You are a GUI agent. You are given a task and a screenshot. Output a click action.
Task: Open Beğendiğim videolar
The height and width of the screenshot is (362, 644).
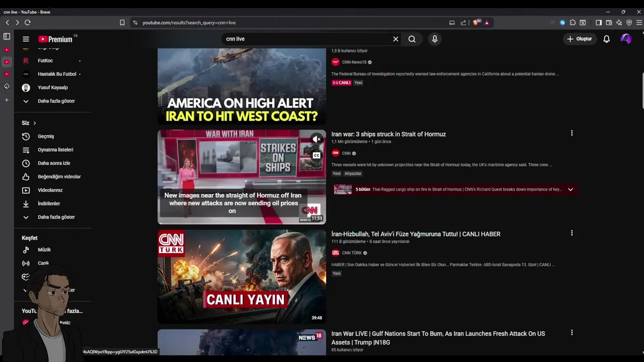[52, 176]
